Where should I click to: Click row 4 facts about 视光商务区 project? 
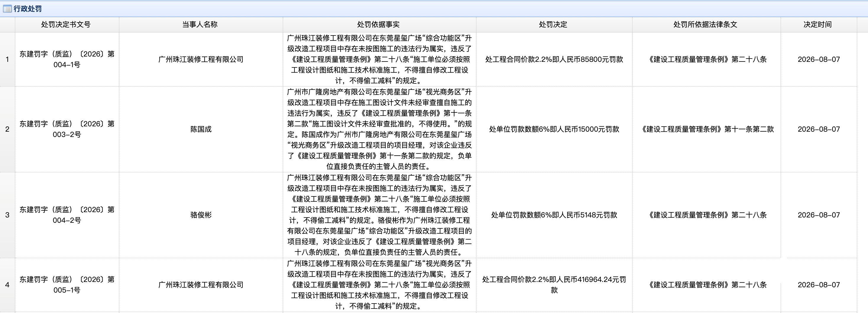tap(379, 285)
